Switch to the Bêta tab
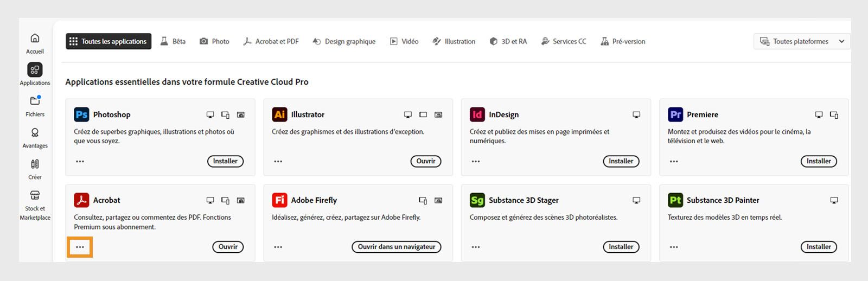Viewport: 868px width, 281px height. pos(173,41)
